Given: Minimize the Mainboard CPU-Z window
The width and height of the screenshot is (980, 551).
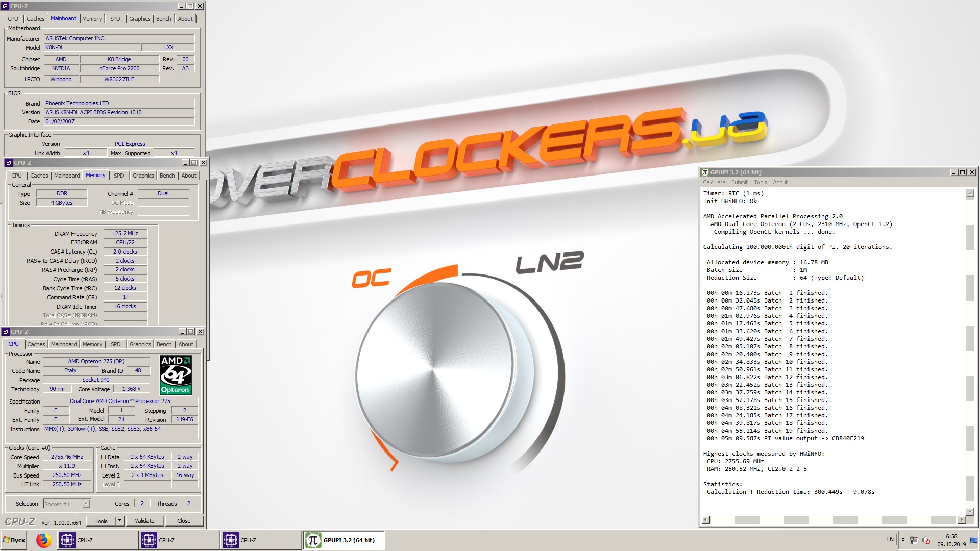Looking at the screenshot, I should (x=182, y=6).
